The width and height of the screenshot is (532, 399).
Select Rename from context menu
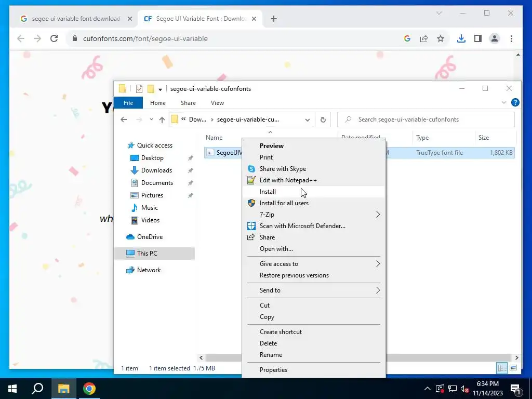coord(313,354)
